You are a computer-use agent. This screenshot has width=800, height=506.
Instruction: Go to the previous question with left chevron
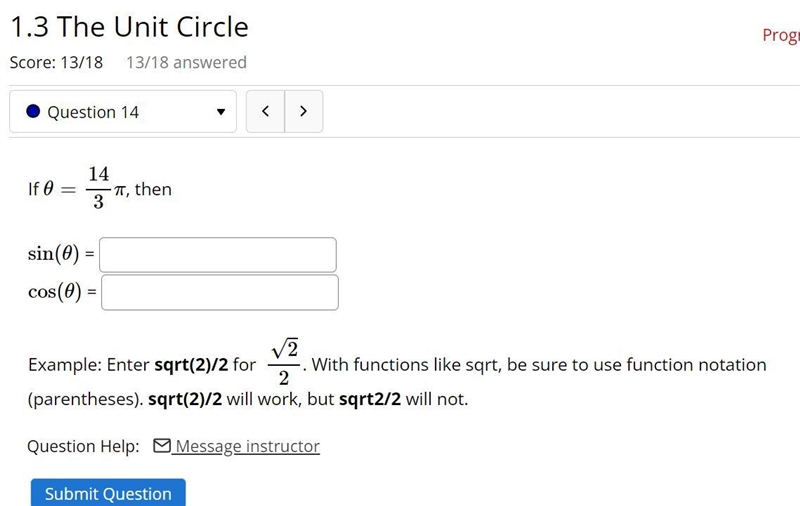(x=265, y=111)
